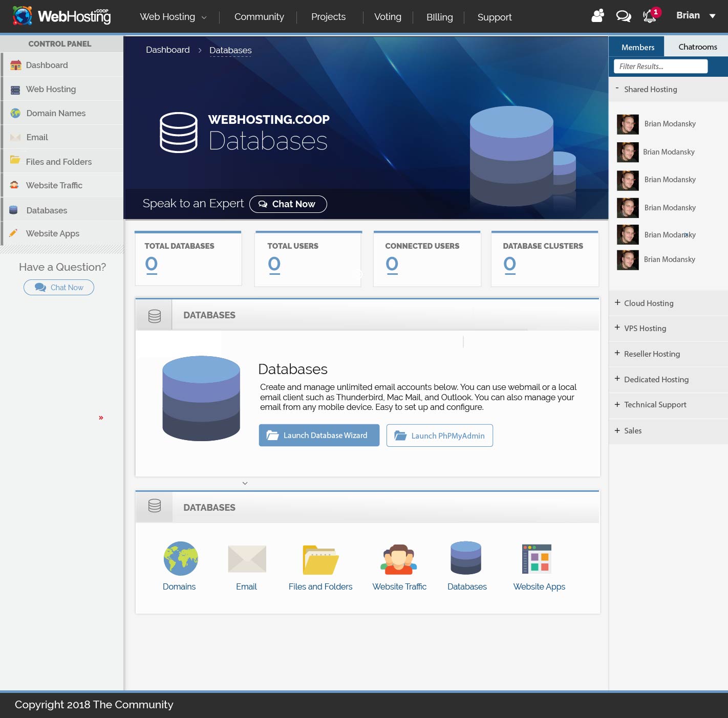Image resolution: width=728 pixels, height=718 pixels.
Task: Click the database icon in second DATABASES header
Action: pyautogui.click(x=154, y=506)
